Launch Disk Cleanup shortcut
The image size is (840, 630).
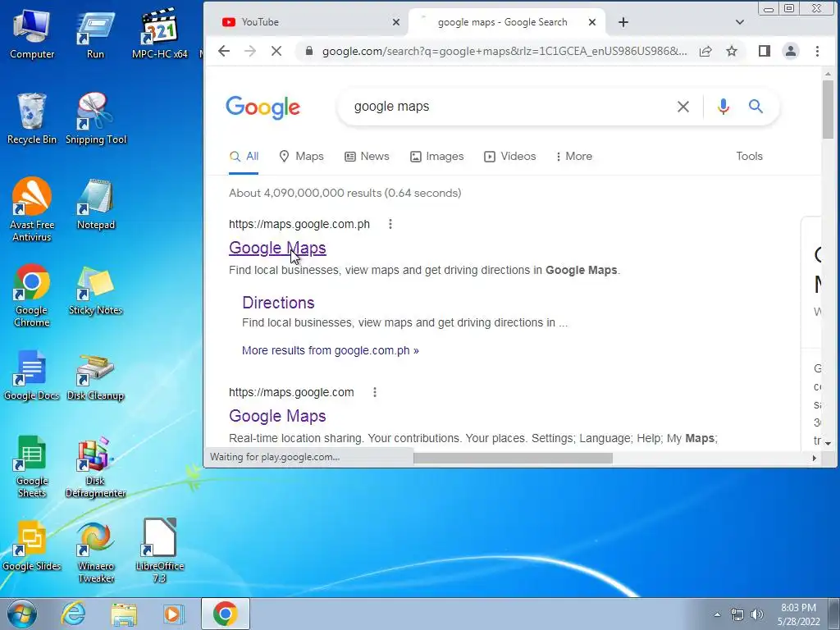tap(95, 376)
